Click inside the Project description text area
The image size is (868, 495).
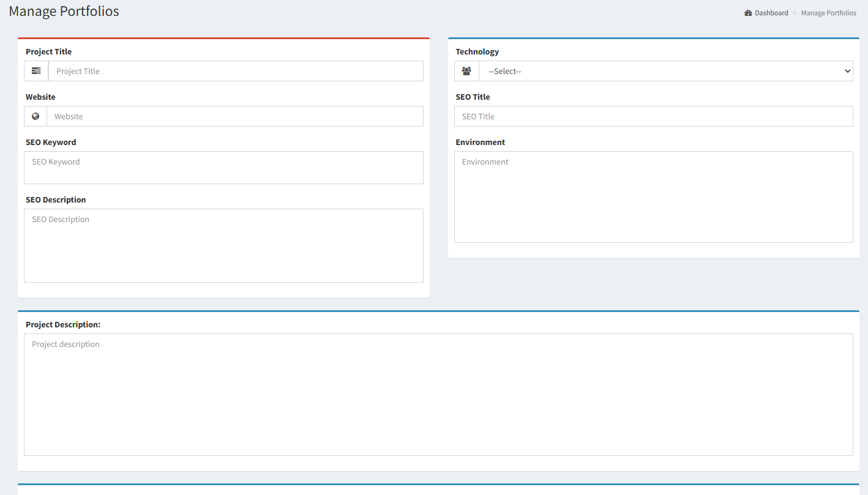tap(438, 394)
